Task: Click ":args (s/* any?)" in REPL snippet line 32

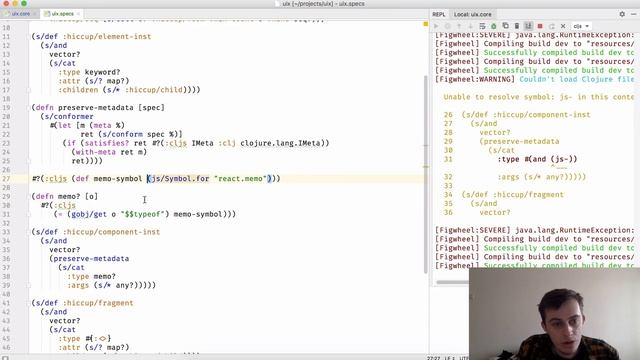Action: coord(533,177)
